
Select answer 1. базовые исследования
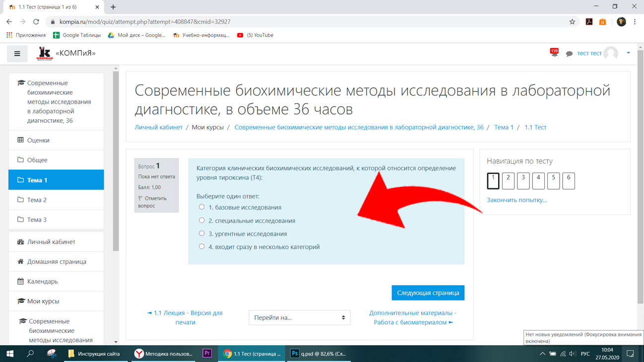(x=201, y=207)
